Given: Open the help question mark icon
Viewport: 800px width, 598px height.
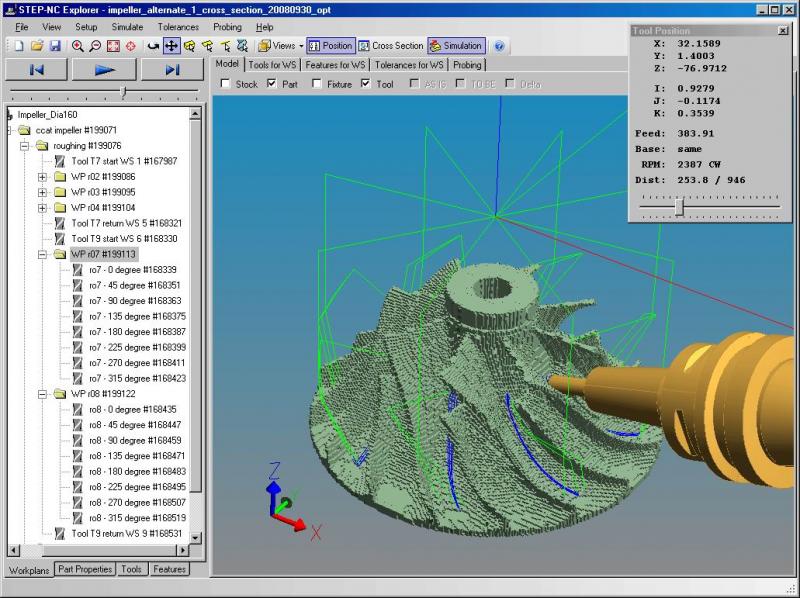Looking at the screenshot, I should point(499,46).
